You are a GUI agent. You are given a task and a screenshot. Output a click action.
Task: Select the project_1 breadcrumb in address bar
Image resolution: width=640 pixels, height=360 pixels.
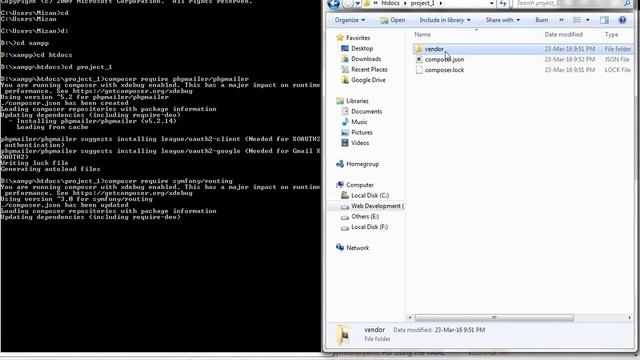point(422,3)
